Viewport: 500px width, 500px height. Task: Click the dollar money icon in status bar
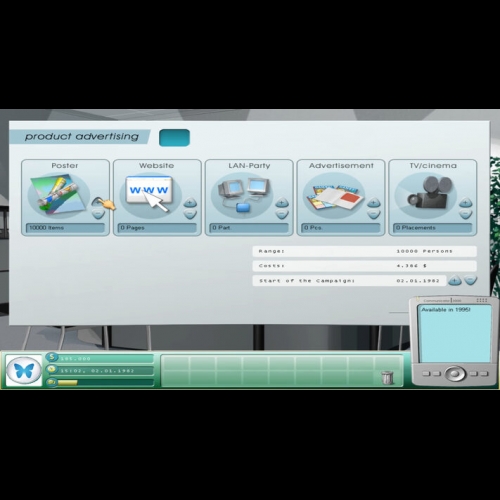click(x=52, y=357)
